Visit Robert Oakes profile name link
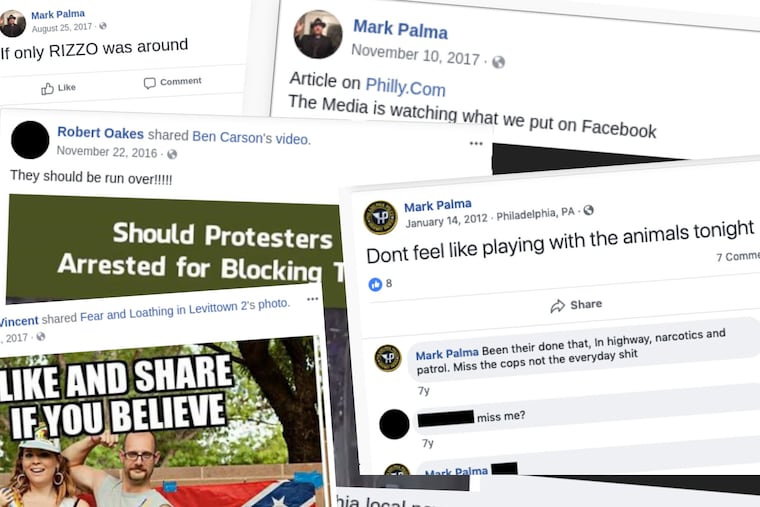The image size is (760, 507). tap(100, 132)
